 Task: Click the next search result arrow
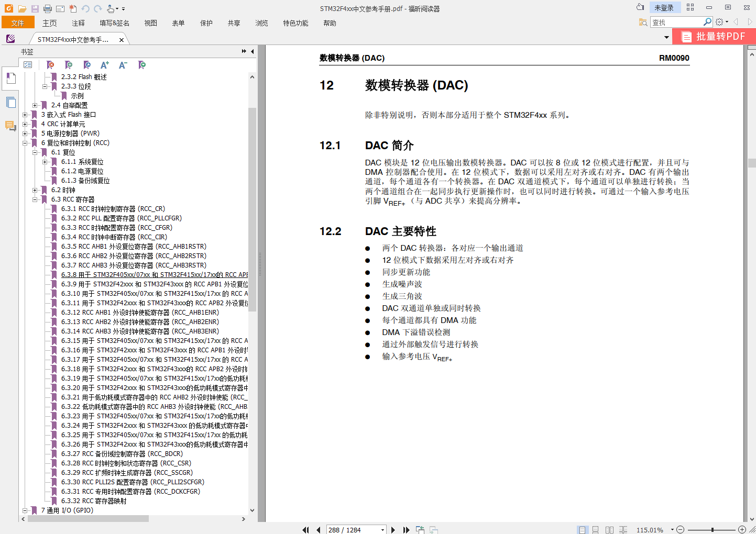pos(750,22)
